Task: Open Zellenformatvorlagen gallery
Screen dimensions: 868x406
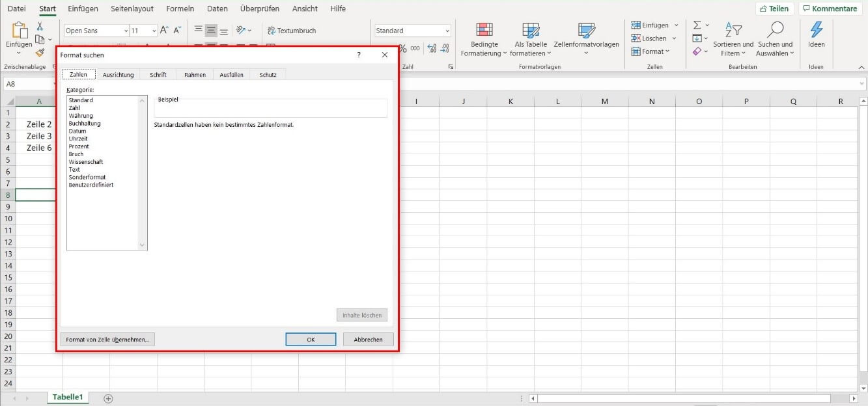Action: click(586, 40)
